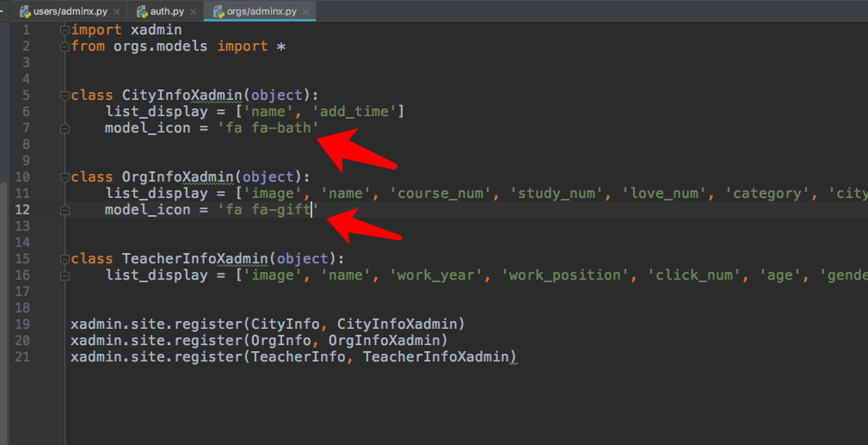Click fold end marker at 'fa fa-bath' line
The height and width of the screenshot is (445, 868).
pos(65,128)
